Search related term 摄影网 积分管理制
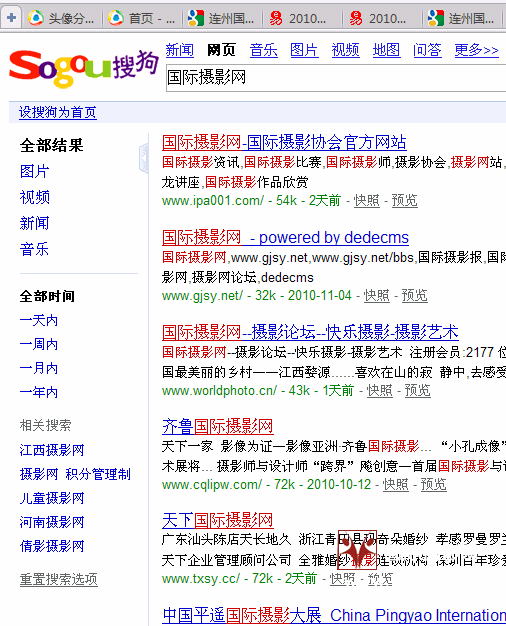This screenshot has height=626, width=506. pyautogui.click(x=75, y=474)
